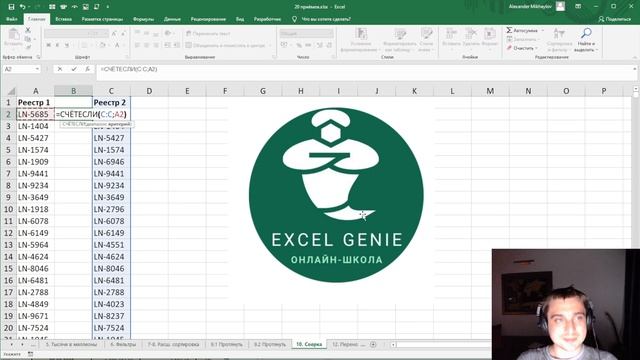
Task: Expand the AutoSum dropdown arrow
Action: click(x=542, y=30)
